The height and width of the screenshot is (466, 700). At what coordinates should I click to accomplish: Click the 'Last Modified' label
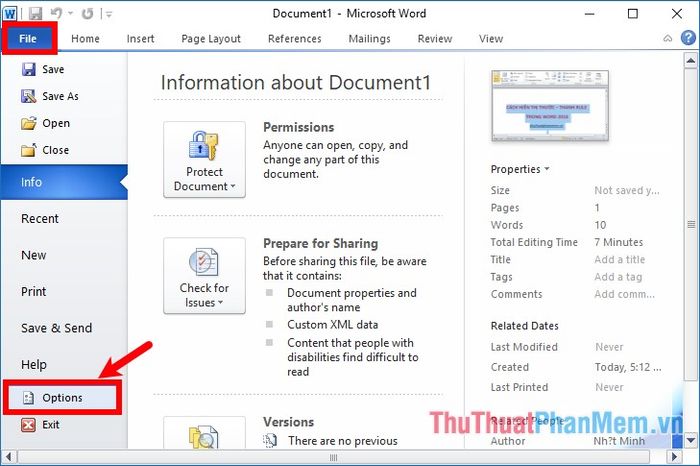tap(524, 347)
